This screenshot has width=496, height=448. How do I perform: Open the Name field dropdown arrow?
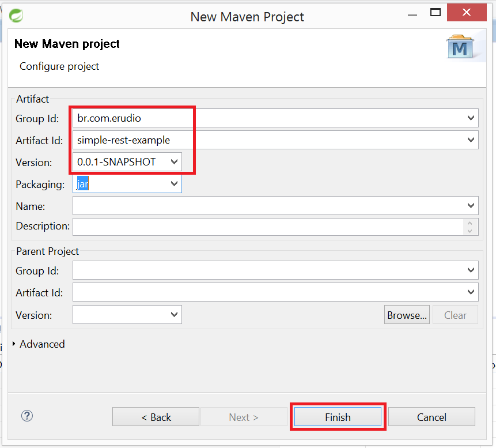(471, 206)
